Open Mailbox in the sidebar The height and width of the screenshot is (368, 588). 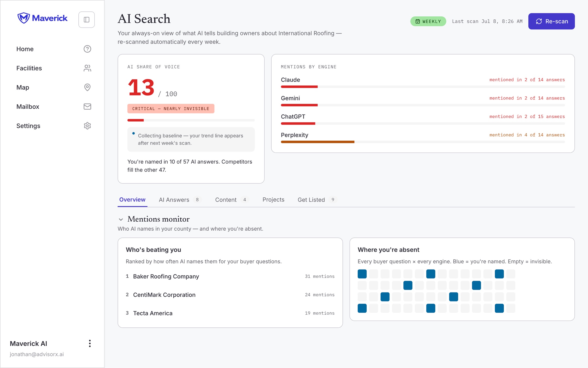coord(53,107)
